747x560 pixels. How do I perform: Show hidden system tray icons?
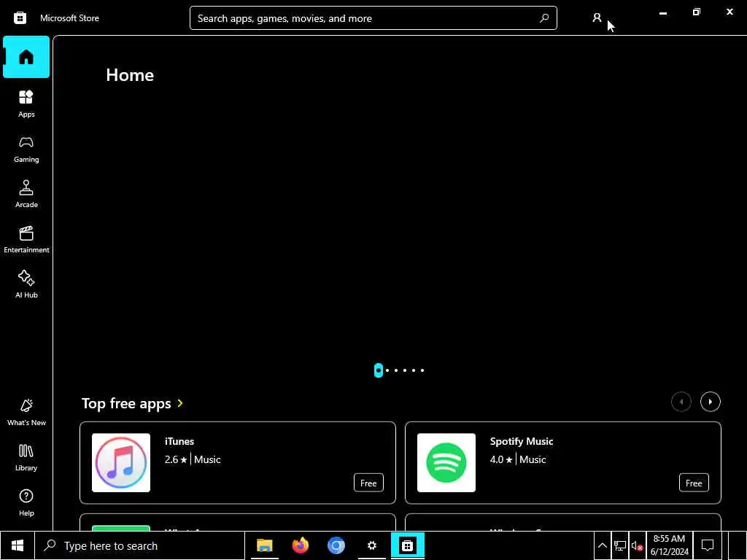pyautogui.click(x=602, y=545)
